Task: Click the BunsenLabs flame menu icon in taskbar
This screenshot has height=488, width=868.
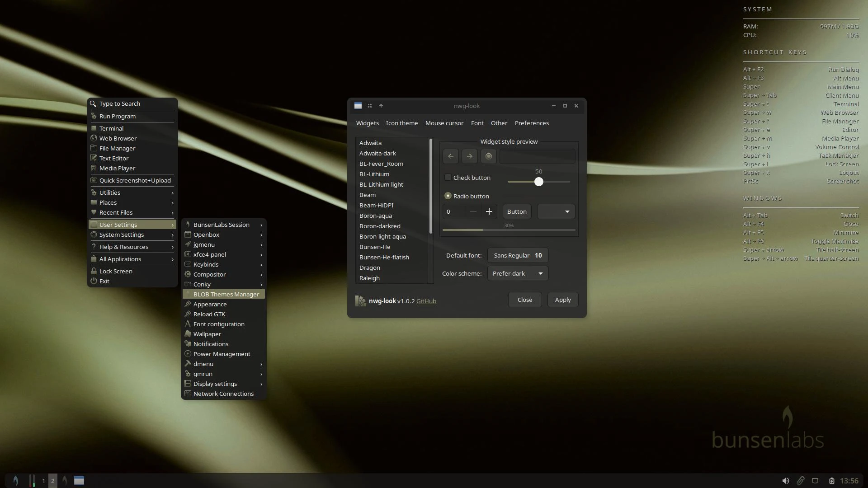Action: pyautogui.click(x=15, y=480)
